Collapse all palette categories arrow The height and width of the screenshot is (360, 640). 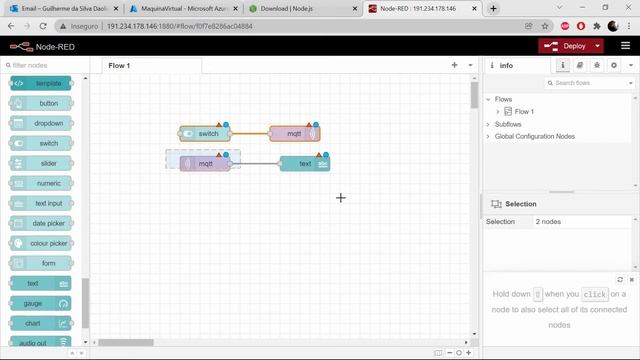coord(72,353)
